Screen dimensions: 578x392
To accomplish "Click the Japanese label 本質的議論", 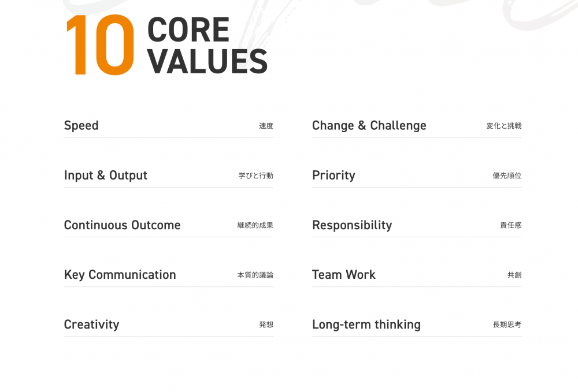I will 255,275.
